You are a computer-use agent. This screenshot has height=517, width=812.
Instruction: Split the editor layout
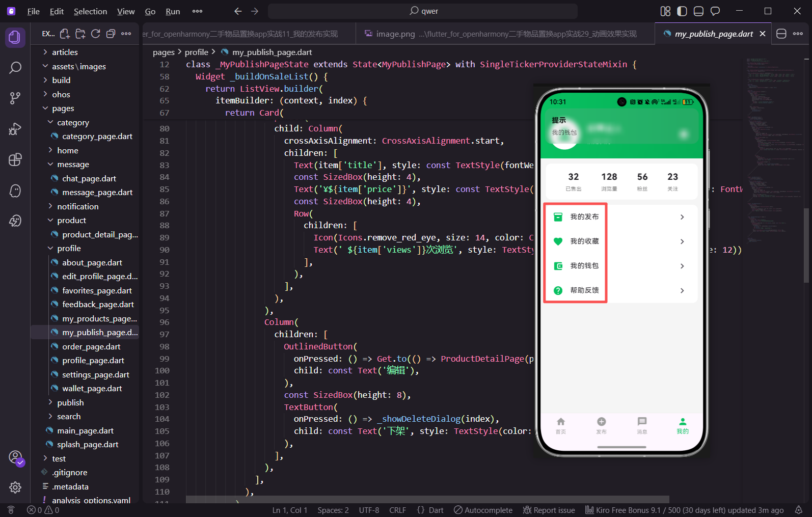[781, 34]
